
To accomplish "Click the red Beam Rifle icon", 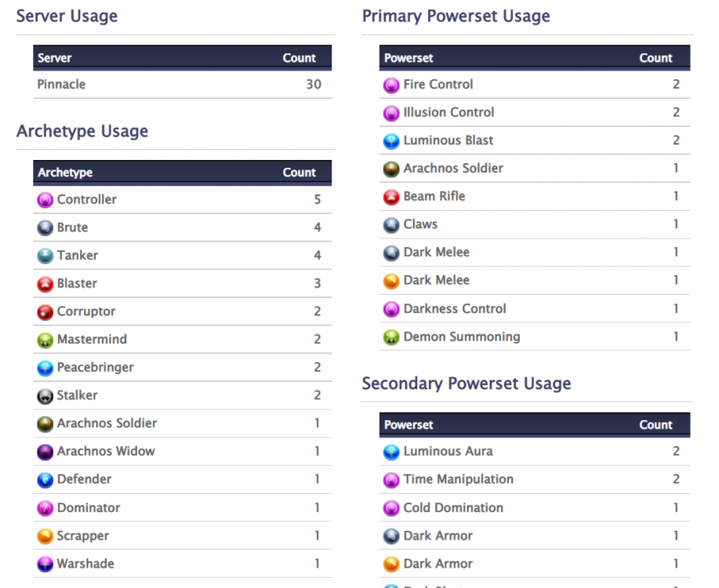I will (x=391, y=197).
